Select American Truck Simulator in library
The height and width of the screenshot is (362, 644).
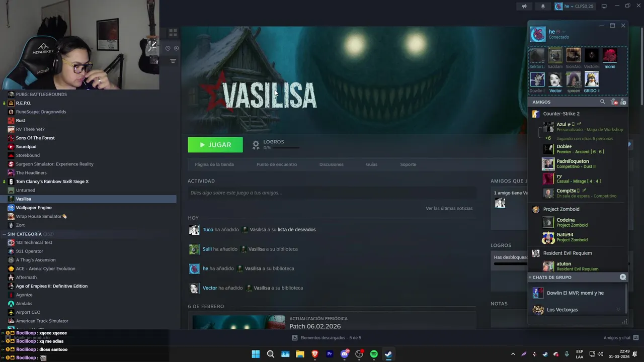[x=42, y=321]
